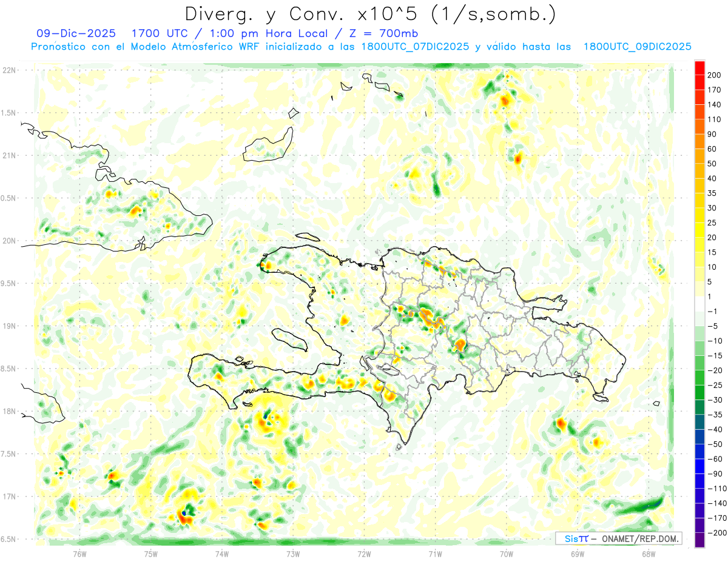Click the '68W' longitude label

click(649, 554)
